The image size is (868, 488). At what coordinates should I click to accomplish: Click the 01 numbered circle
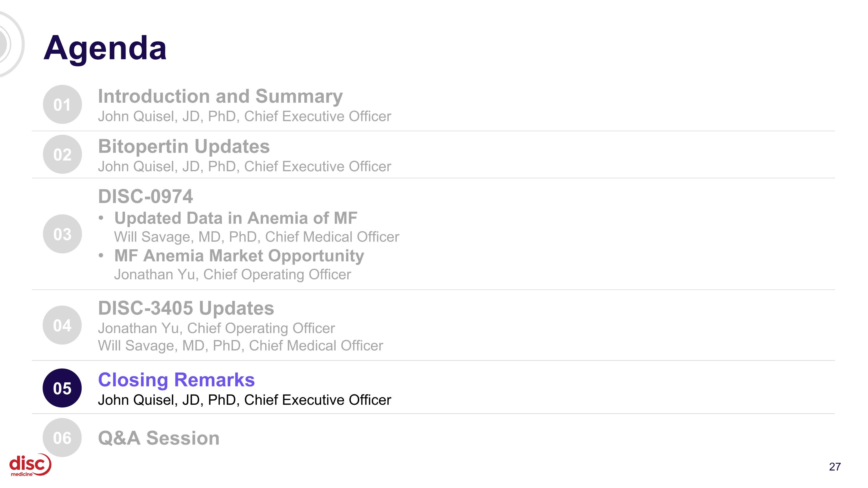(62, 104)
